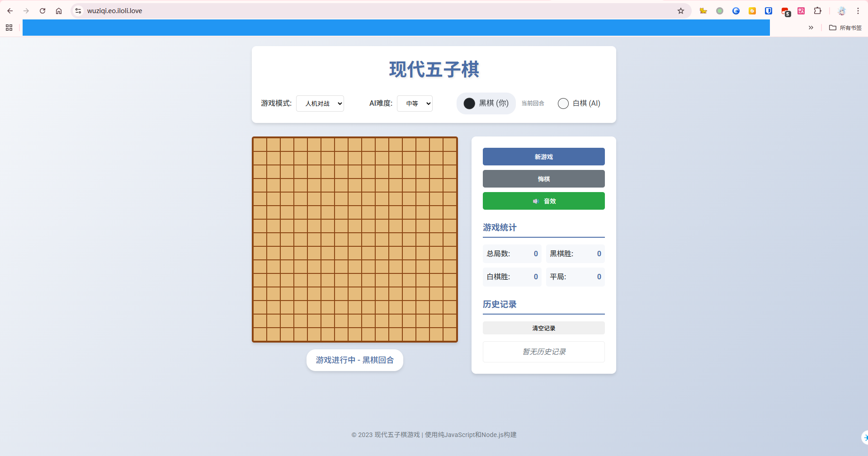868x456 pixels.
Task: Click the 悔棋 undo move button
Action: click(x=543, y=179)
